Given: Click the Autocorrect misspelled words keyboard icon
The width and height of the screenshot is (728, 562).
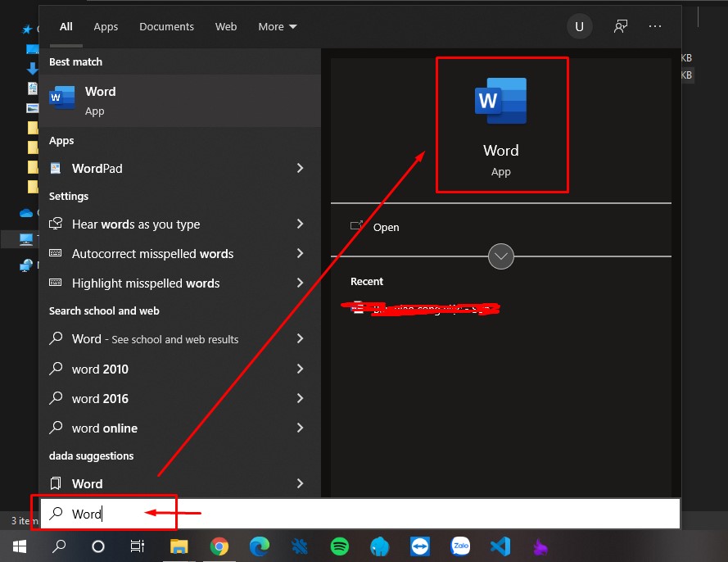Looking at the screenshot, I should click(x=55, y=253).
